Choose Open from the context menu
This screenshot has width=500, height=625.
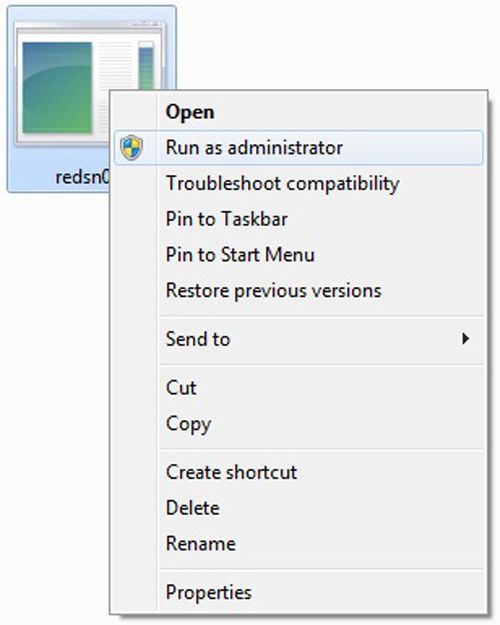click(298, 112)
